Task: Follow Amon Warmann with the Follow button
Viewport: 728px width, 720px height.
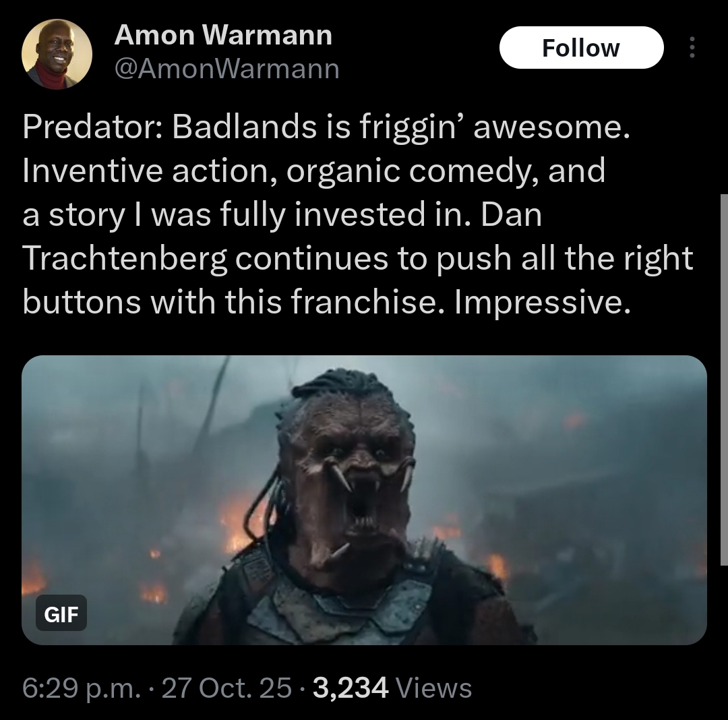Action: pyautogui.click(x=581, y=47)
